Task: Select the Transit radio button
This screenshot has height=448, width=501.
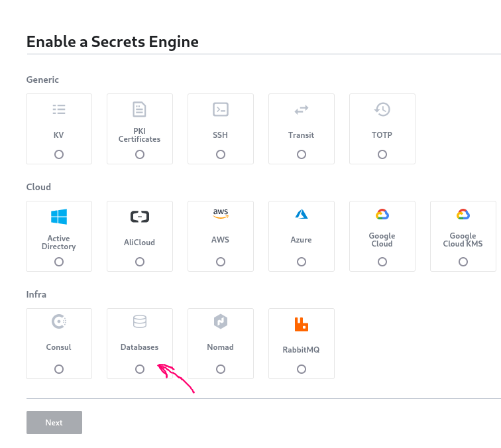Action: click(x=302, y=154)
